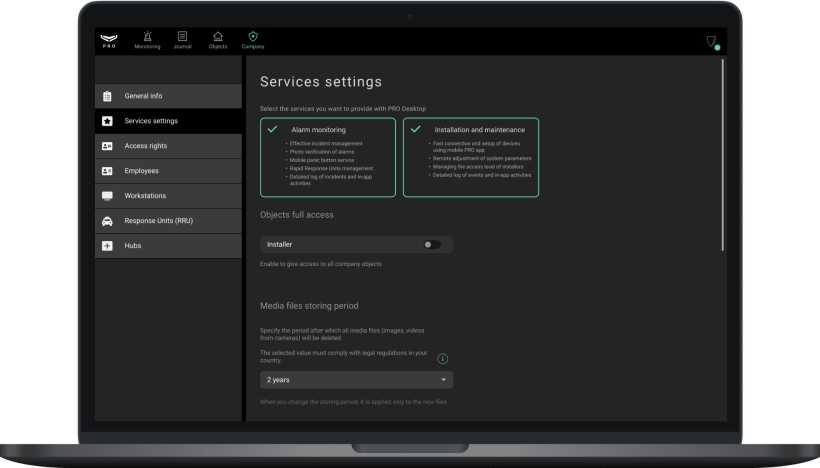
Task: Click the shield status icon at top right
Action: pos(711,42)
